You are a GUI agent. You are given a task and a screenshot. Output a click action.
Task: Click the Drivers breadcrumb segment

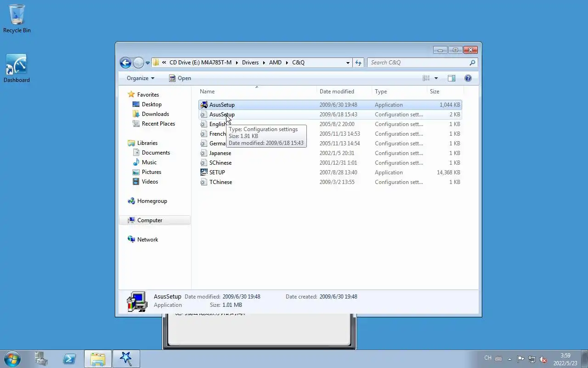[250, 63]
